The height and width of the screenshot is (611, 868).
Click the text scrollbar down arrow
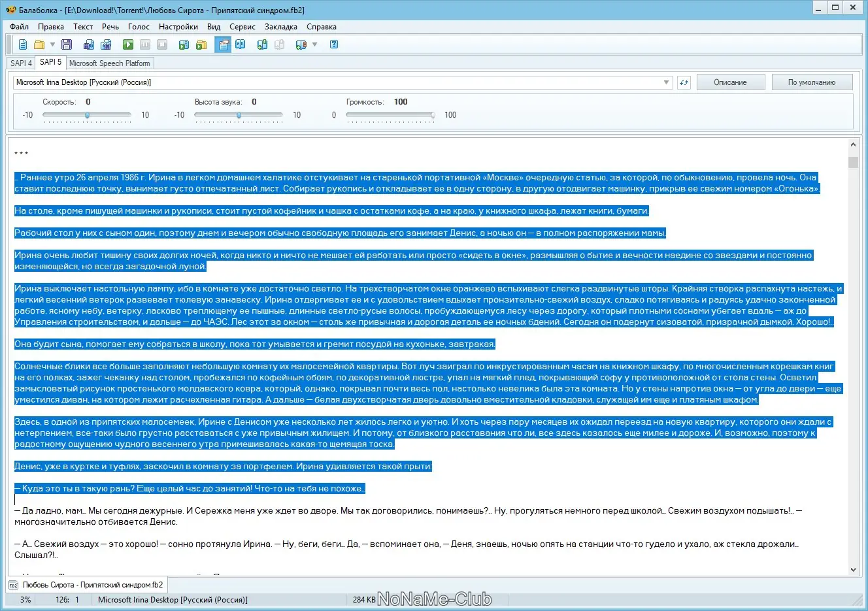[853, 569]
